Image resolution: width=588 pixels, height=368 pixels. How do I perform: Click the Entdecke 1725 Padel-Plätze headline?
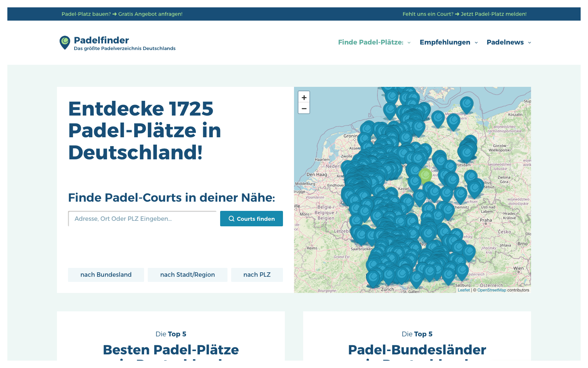[x=144, y=130]
